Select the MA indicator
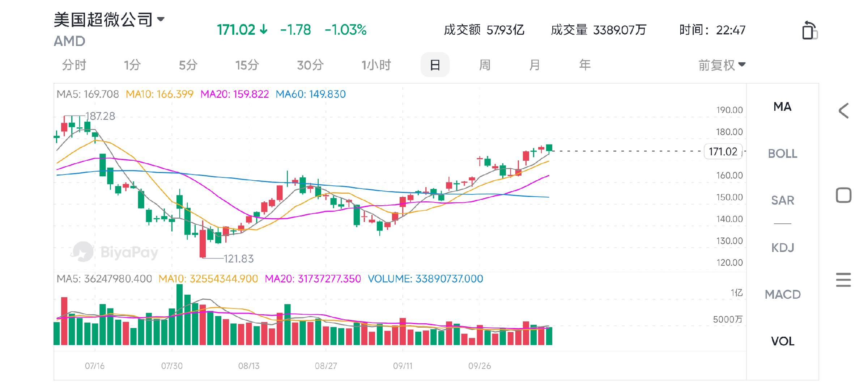The width and height of the screenshot is (868, 391). tap(782, 107)
